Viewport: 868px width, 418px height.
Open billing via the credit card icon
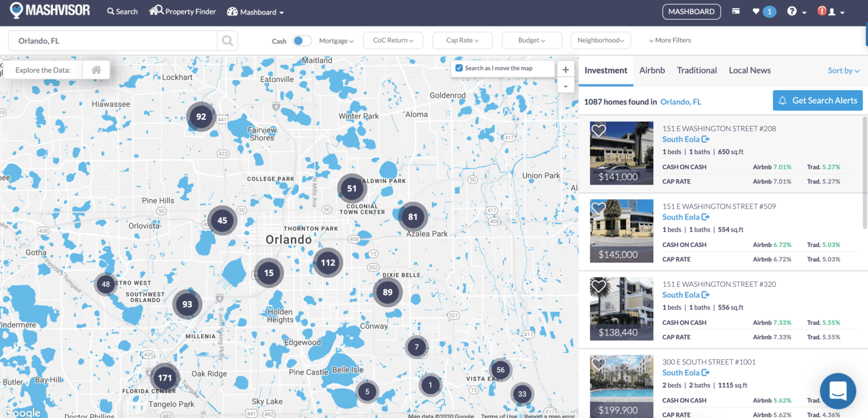pyautogui.click(x=736, y=11)
